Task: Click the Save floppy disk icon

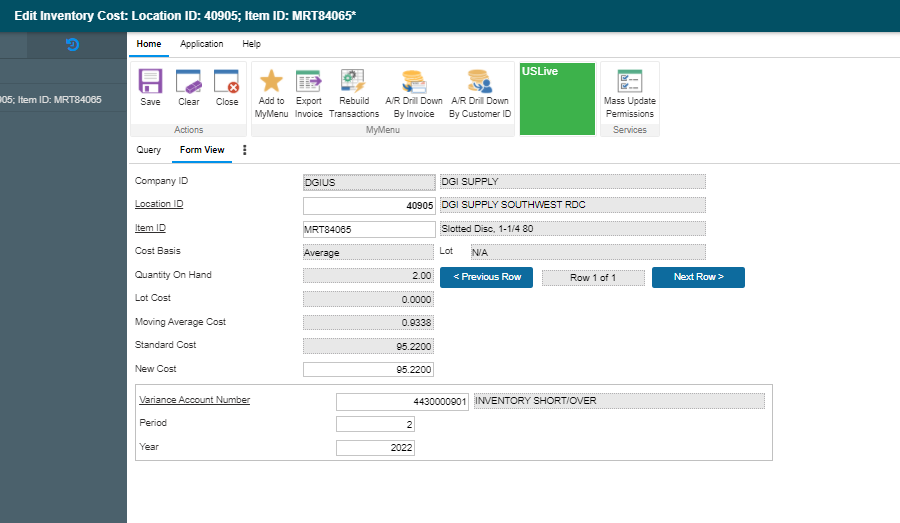Action: pyautogui.click(x=150, y=82)
